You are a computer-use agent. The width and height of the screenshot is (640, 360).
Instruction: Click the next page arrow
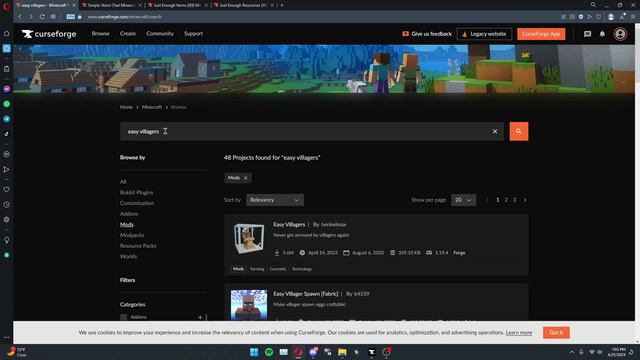[525, 200]
